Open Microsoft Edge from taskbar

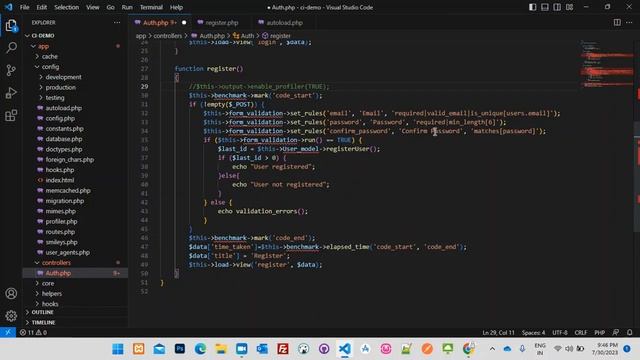(200, 349)
